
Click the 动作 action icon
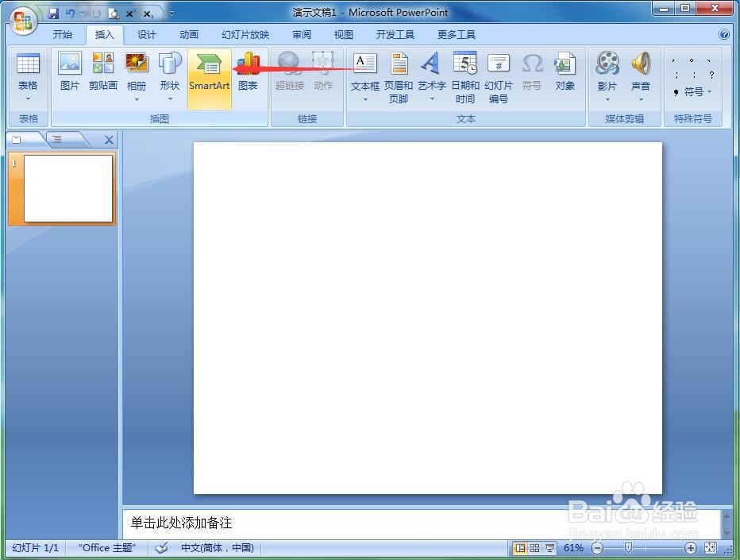point(323,64)
